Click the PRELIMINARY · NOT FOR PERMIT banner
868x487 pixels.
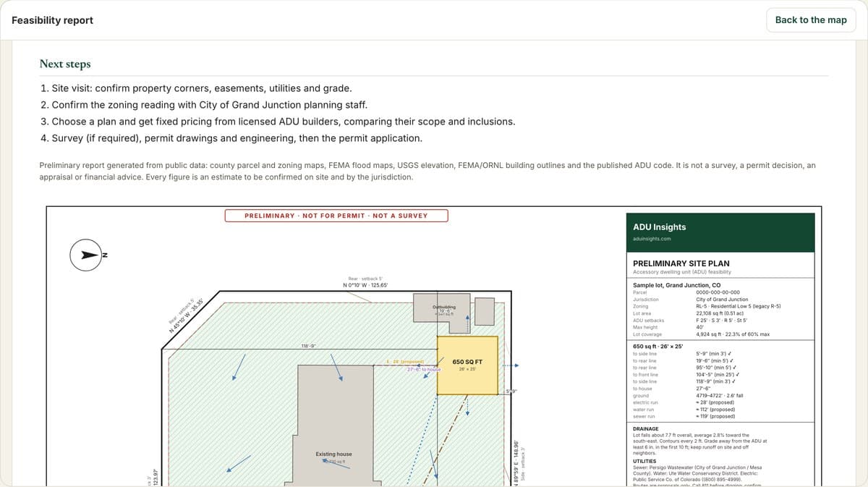336,216
